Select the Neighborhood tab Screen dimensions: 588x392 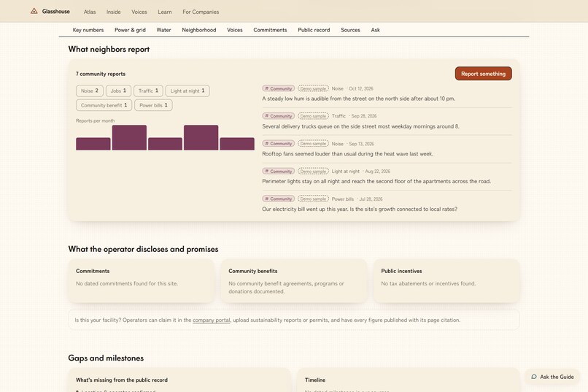pos(198,30)
